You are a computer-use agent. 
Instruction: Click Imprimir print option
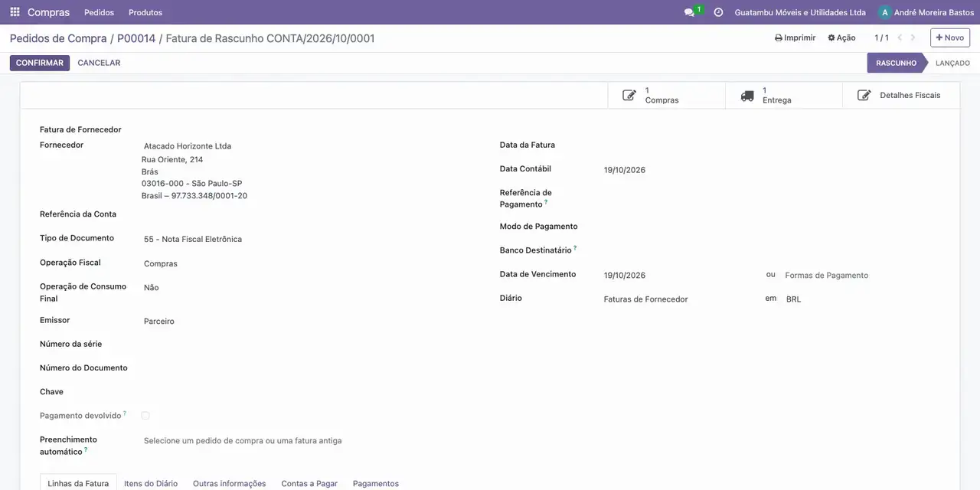click(795, 38)
